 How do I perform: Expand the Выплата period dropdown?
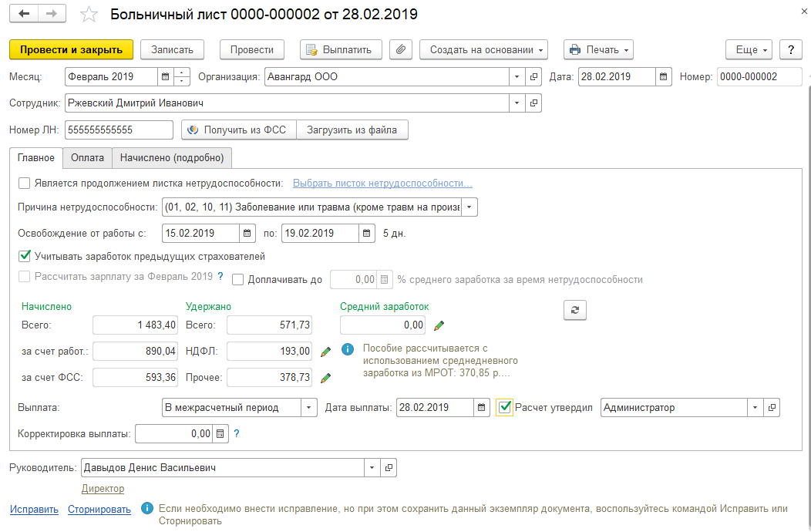click(x=309, y=408)
